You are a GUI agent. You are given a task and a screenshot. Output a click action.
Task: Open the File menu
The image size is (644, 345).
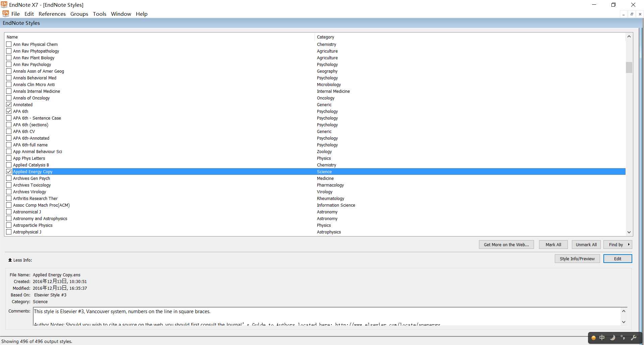(x=15, y=14)
